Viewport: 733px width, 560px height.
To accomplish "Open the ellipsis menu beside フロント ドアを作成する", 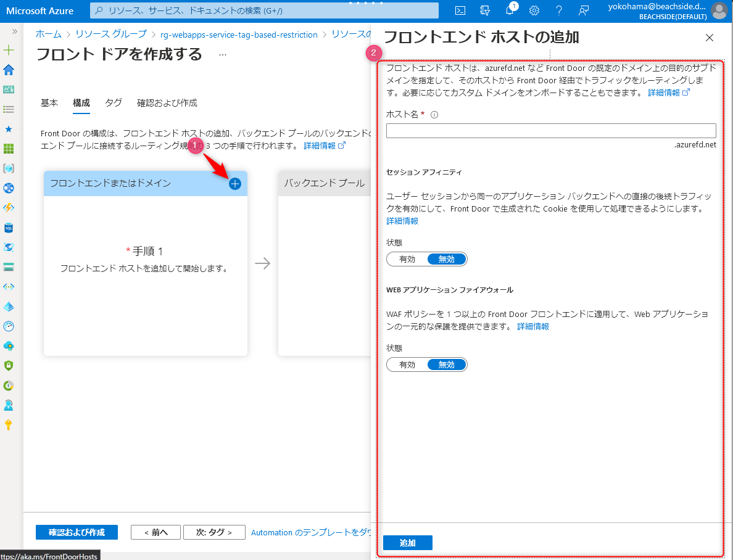I will [x=223, y=55].
